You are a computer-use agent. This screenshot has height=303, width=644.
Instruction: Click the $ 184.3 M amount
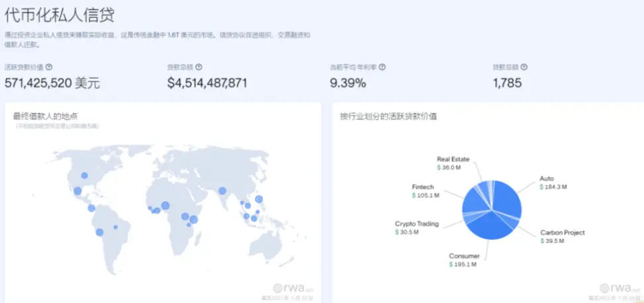click(553, 187)
